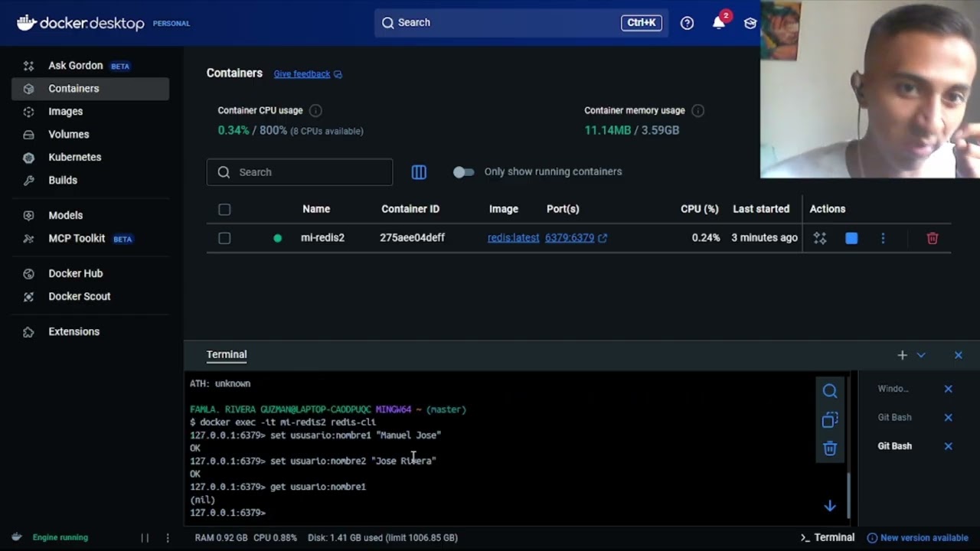Screen dimensions: 980x551
Task: Open Ask Gordon in sidebar
Action: coord(90,66)
